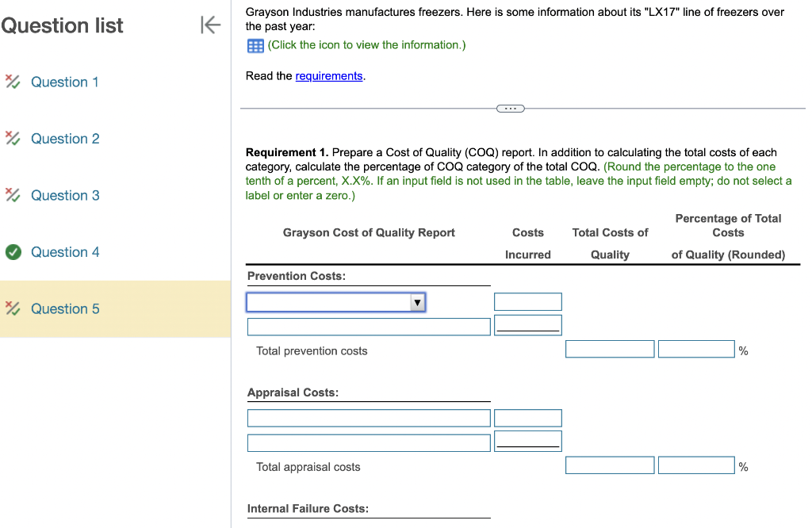Navigate to Question 4
This screenshot has width=812, height=528.
click(x=65, y=252)
